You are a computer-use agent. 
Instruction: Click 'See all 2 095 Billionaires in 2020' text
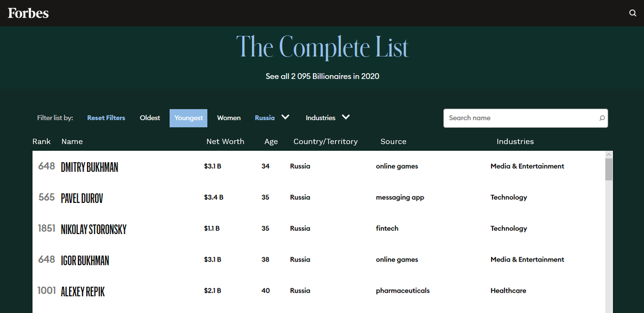[323, 76]
